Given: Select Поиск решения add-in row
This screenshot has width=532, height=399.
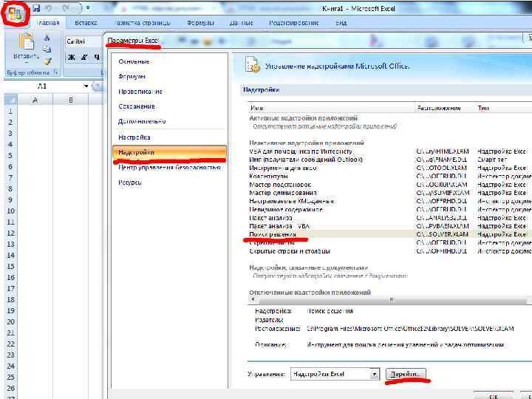Looking at the screenshot, I should pos(390,234).
